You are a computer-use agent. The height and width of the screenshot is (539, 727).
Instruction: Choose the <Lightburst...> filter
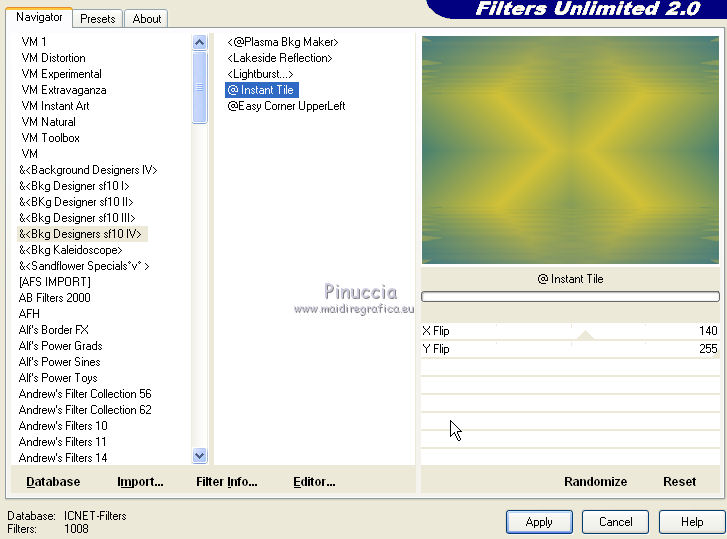(x=260, y=74)
